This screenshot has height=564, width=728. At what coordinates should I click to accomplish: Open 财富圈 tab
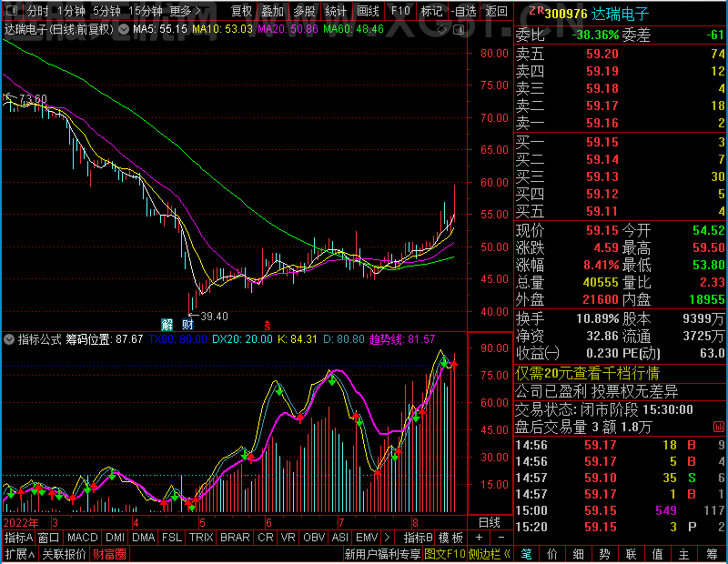click(109, 554)
